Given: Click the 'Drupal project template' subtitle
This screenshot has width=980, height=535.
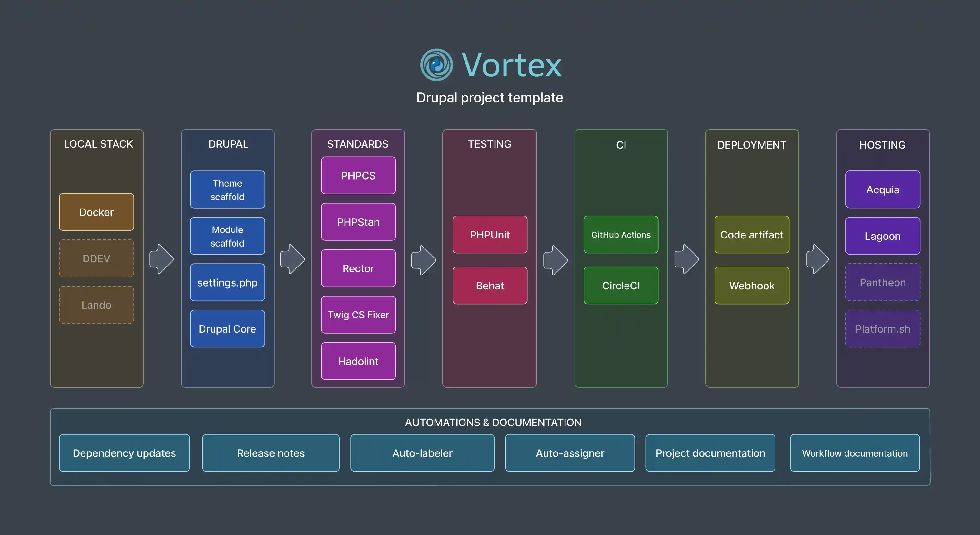Looking at the screenshot, I should (x=490, y=98).
